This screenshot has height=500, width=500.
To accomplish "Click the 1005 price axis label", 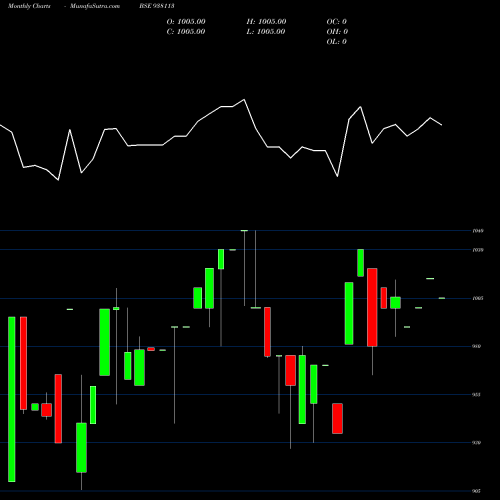I will tap(478, 298).
